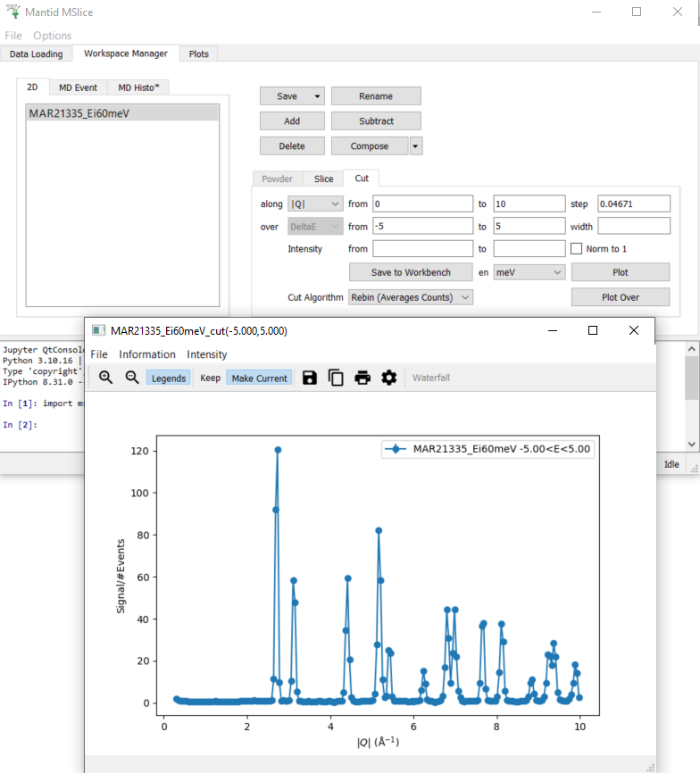Click the Mantid MSlice app logo
Image resolution: width=700 pixels, height=773 pixels.
tap(13, 12)
